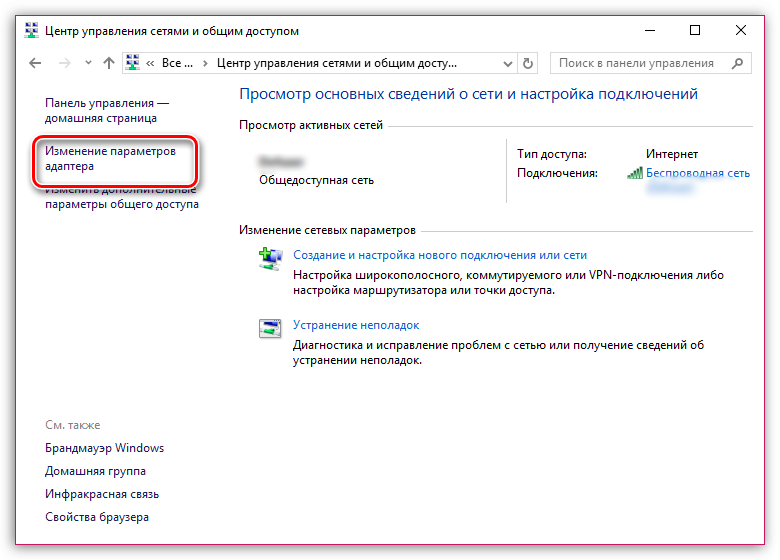The image size is (780, 560).
Task: Click the Back navigation arrow
Action: [36, 63]
